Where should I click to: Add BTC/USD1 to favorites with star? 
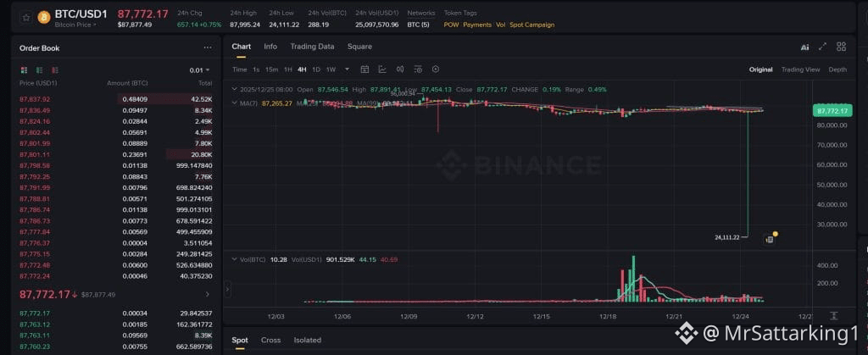pyautogui.click(x=20, y=18)
